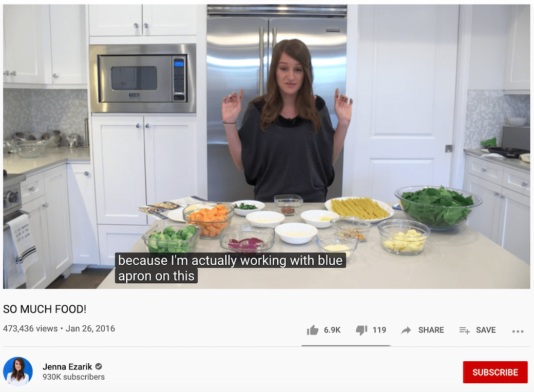Click the like-dislike ratio bar
The width and height of the screenshot is (534, 392).
346,345
